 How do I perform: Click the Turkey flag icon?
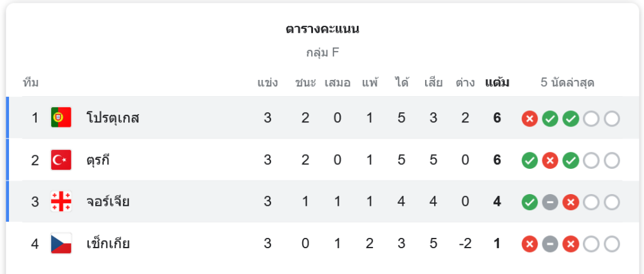click(61, 160)
